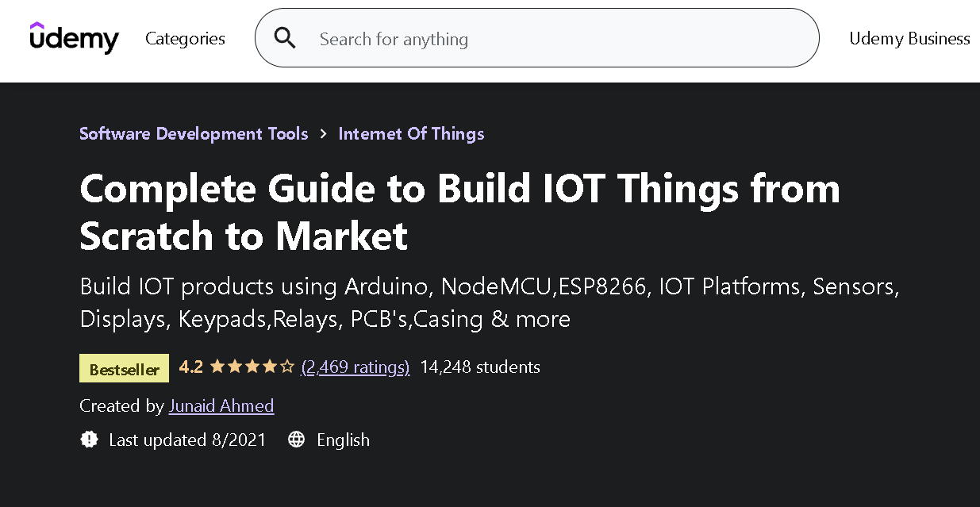Click the 4.2 rating score
Viewport: 980px width, 507px height.
click(x=191, y=367)
